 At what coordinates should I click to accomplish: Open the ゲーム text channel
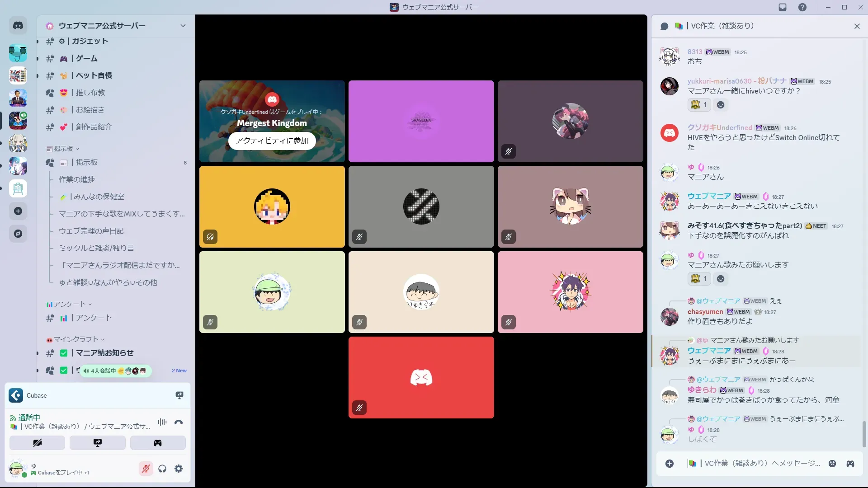point(86,58)
